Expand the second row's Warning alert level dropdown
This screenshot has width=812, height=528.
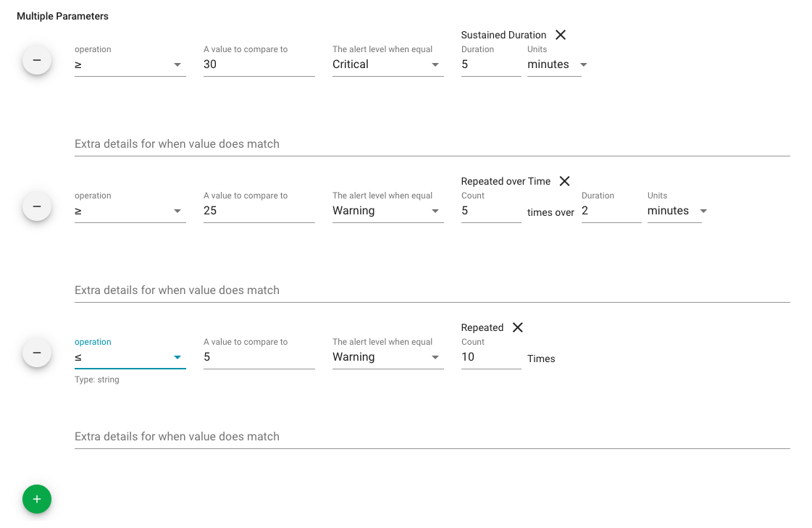click(388, 211)
